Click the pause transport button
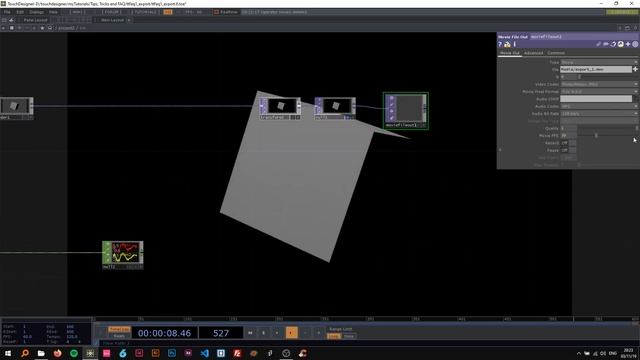This screenshot has width=640, height=360. (264, 333)
